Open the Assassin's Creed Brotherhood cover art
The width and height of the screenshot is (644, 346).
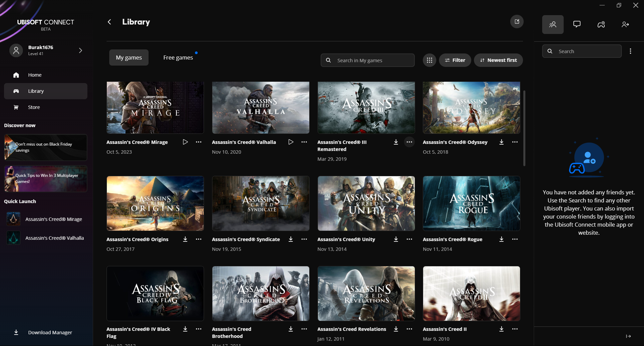(x=261, y=294)
